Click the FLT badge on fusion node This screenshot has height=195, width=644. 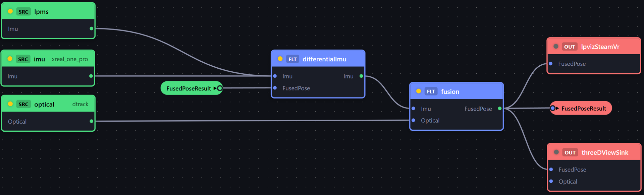tap(431, 91)
